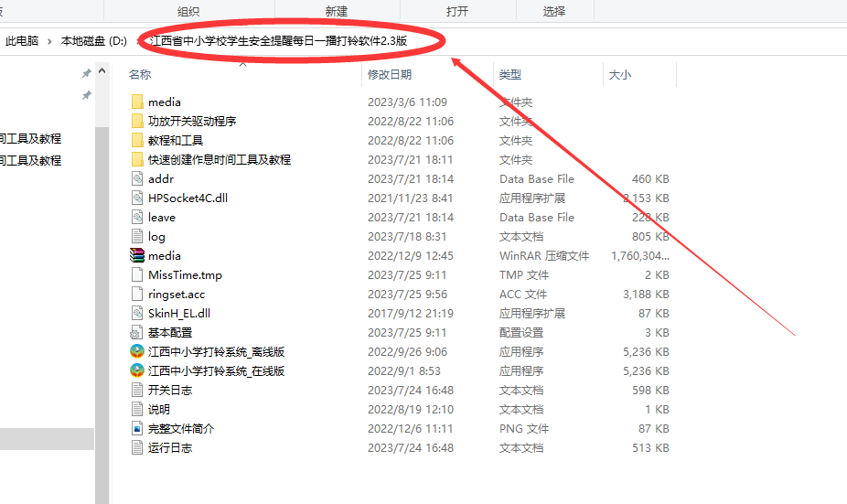This screenshot has width=847, height=504.
Task: Navigate to 本地磁盘 (D:) in the address bar
Action: point(94,40)
